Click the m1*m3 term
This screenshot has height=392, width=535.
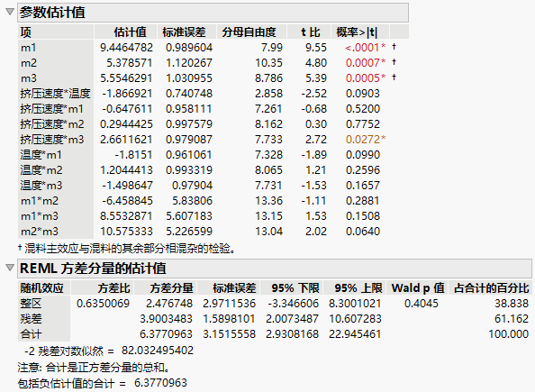(x=40, y=216)
